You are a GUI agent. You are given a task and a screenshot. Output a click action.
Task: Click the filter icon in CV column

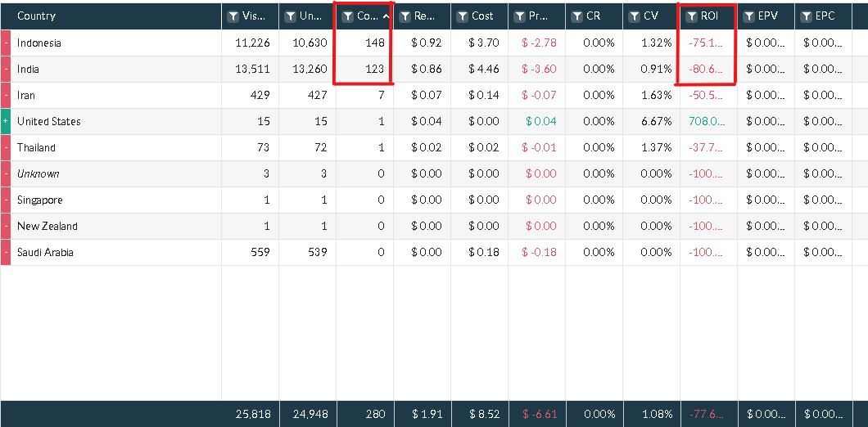(635, 16)
